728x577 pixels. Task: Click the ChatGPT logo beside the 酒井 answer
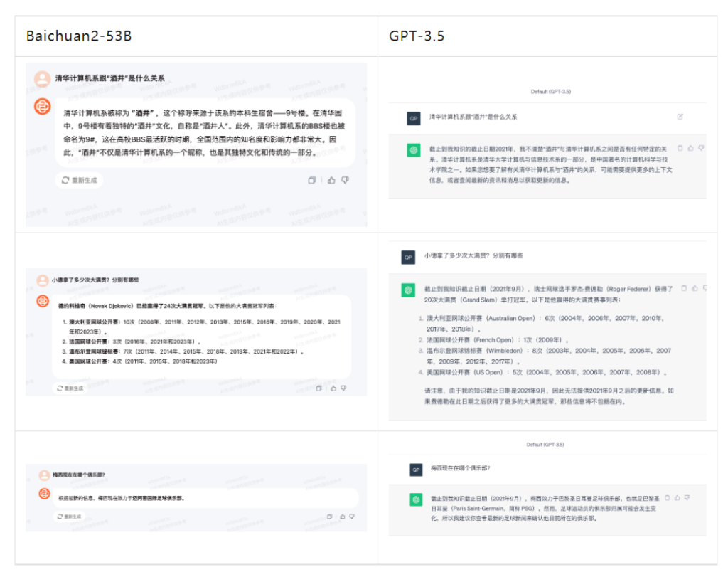coord(414,150)
